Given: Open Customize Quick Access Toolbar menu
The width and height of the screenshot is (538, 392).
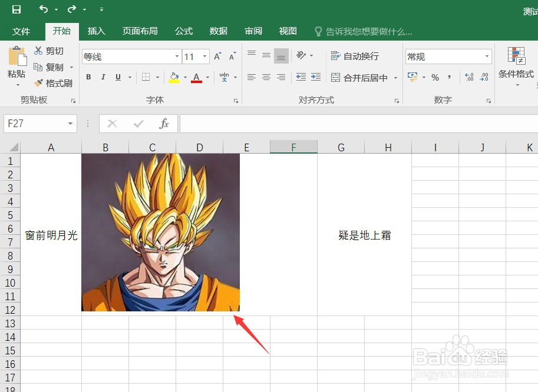Looking at the screenshot, I should 101,9.
